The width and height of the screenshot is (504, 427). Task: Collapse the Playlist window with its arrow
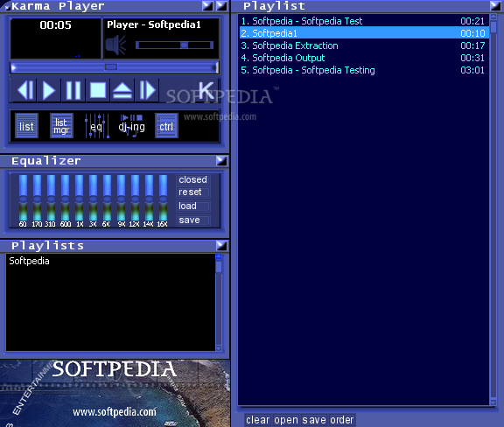coord(495,5)
